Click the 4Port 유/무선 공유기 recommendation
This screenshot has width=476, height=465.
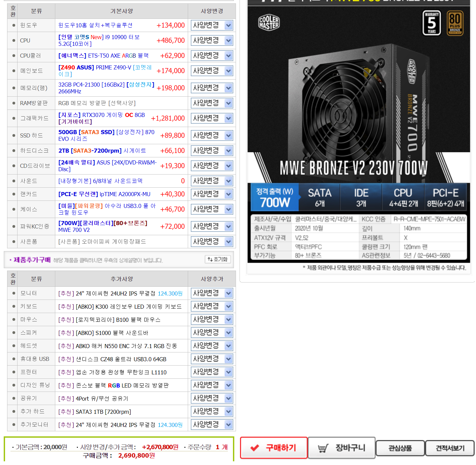[x=93, y=399]
